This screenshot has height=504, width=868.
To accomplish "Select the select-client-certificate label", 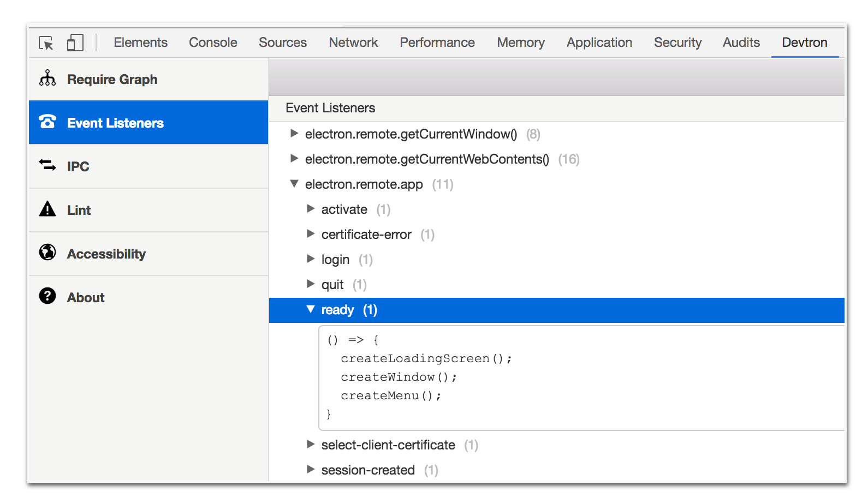I will point(388,445).
